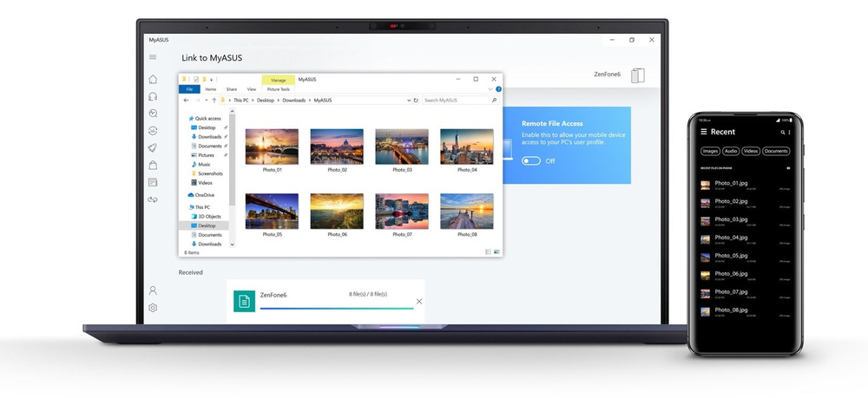Open the File menu tab
This screenshot has height=398, width=868.
coord(189,89)
